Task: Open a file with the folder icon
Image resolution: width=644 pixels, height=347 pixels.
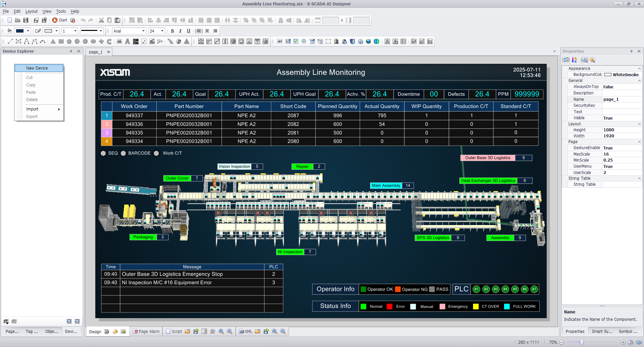Action: coord(18,20)
